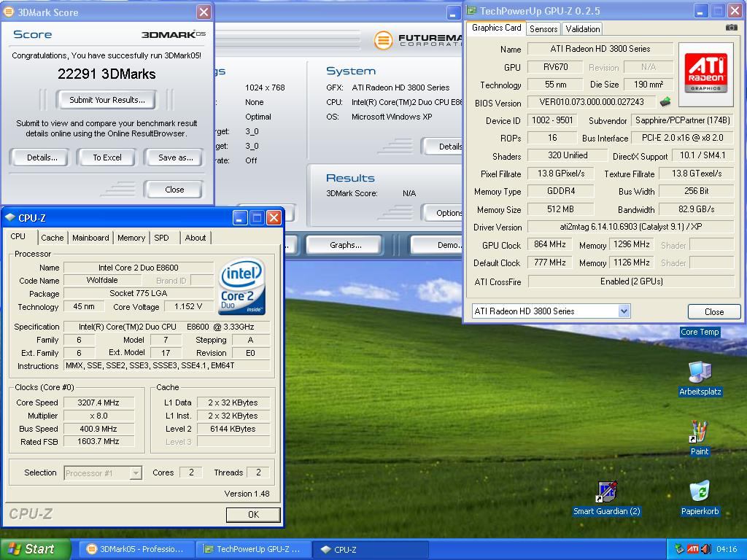This screenshot has height=560, width=747.
Task: Click the Intel Core 2 Duo E8600 name field
Action: click(x=138, y=268)
